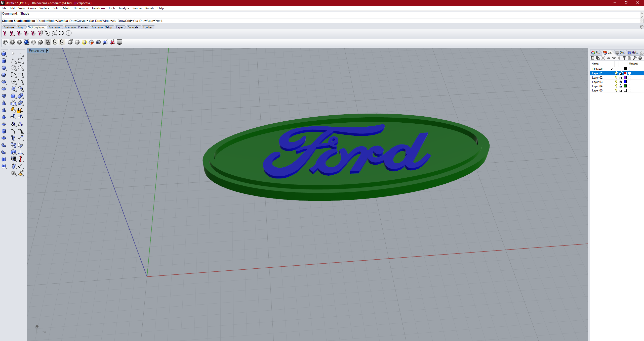Choose the Circle drawing tool

[13, 68]
